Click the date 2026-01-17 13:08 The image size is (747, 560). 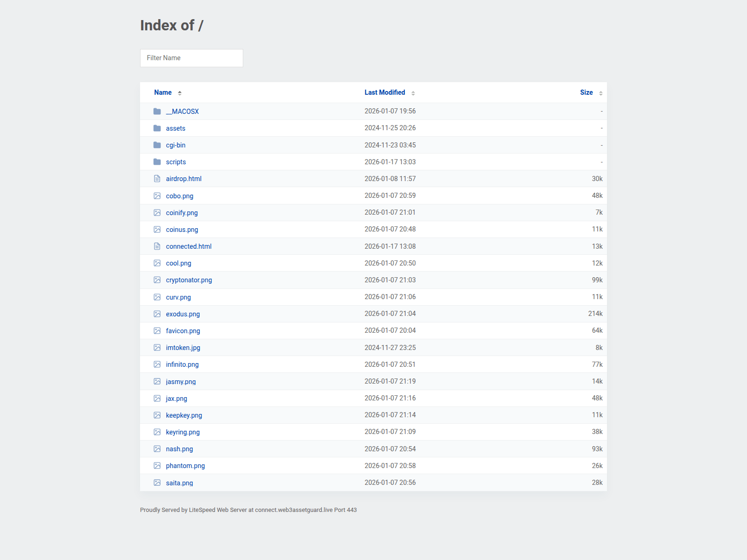pyautogui.click(x=390, y=246)
